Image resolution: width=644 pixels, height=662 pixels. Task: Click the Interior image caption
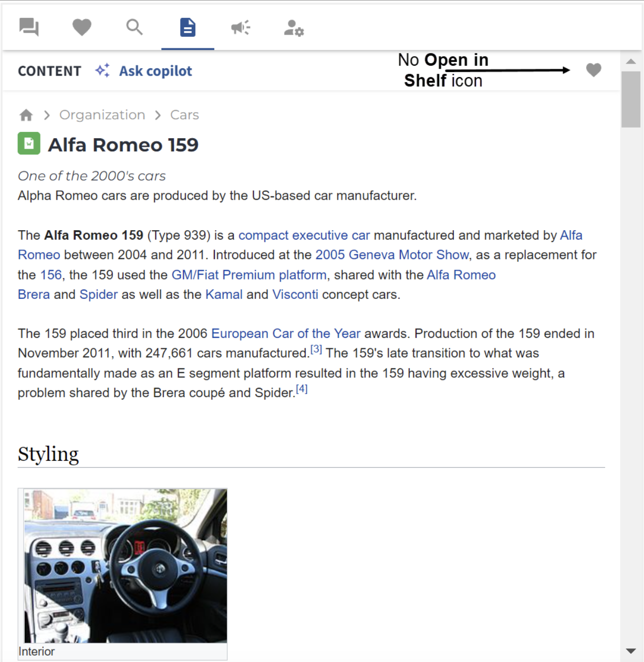point(36,651)
